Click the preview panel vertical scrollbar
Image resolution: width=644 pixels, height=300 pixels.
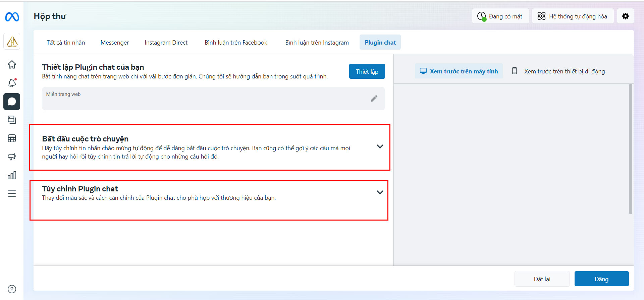631,149
